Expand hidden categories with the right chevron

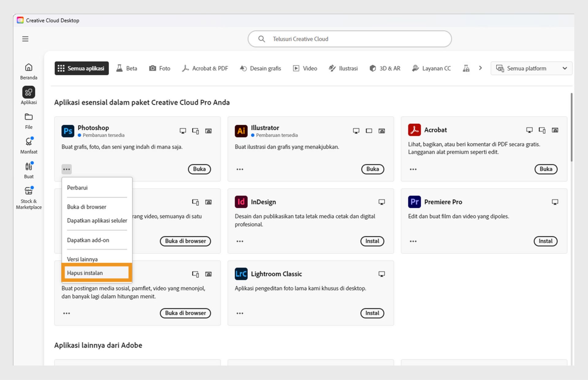click(481, 68)
